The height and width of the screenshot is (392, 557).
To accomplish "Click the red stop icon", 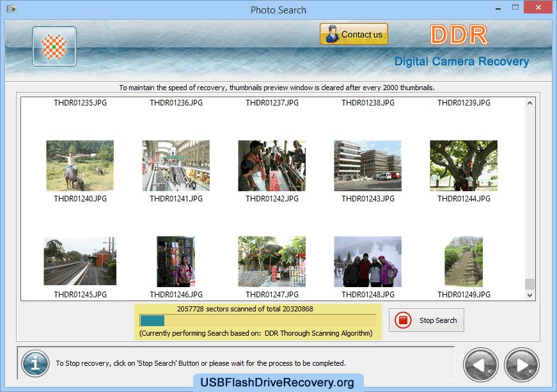I will click(x=403, y=320).
